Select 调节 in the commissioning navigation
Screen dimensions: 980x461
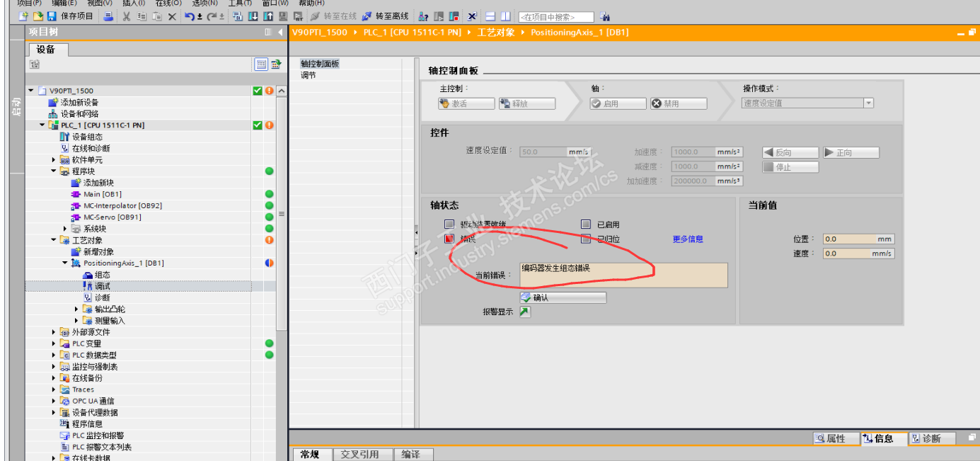(x=309, y=75)
